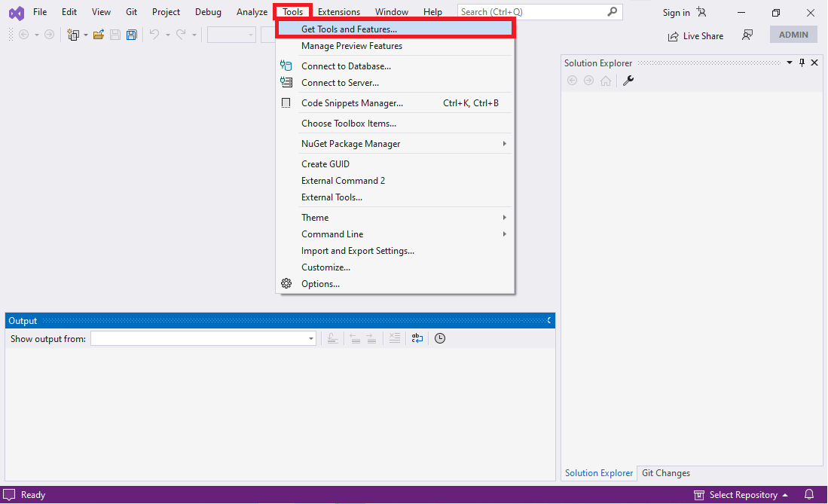Open the View menu

pyautogui.click(x=101, y=11)
